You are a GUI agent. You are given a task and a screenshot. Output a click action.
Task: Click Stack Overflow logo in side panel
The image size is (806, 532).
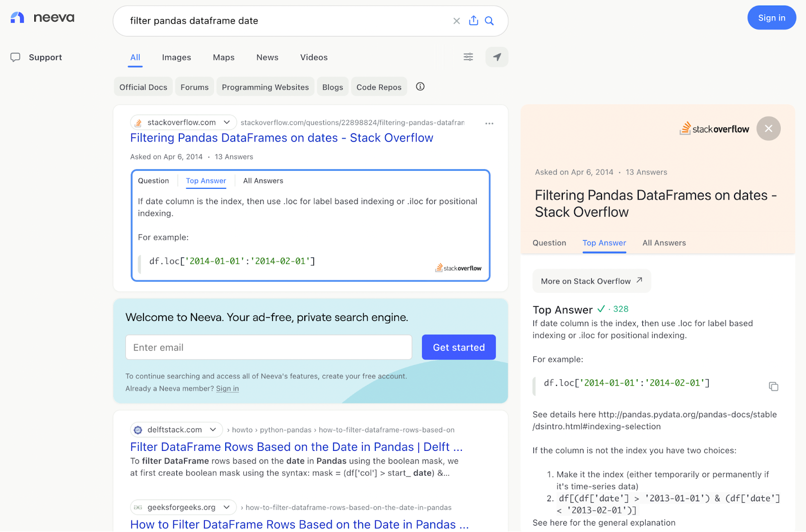(x=714, y=128)
